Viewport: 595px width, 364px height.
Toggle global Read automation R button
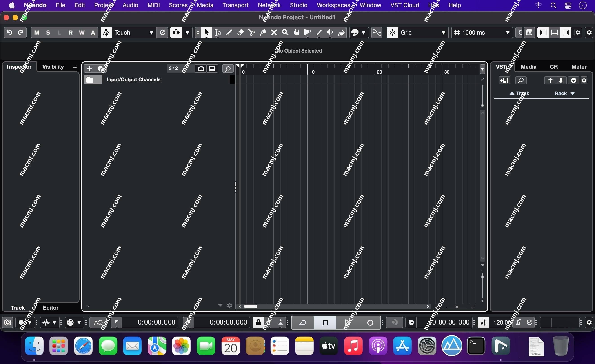click(71, 32)
